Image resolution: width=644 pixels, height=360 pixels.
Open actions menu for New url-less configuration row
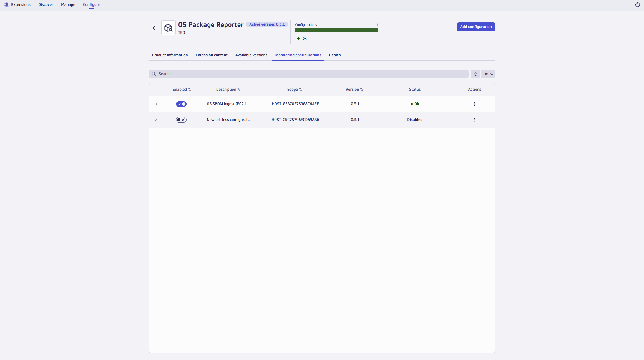click(474, 120)
